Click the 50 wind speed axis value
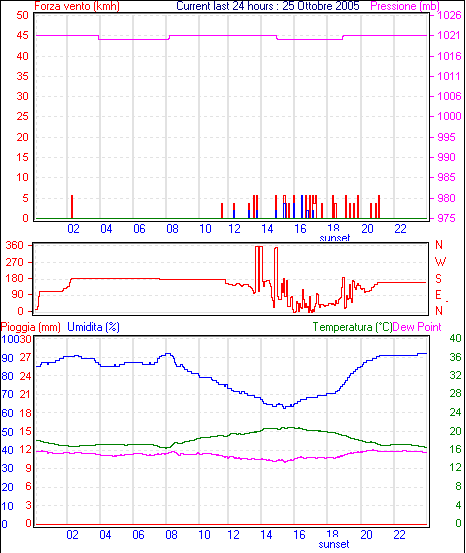The image size is (466, 553). click(23, 15)
